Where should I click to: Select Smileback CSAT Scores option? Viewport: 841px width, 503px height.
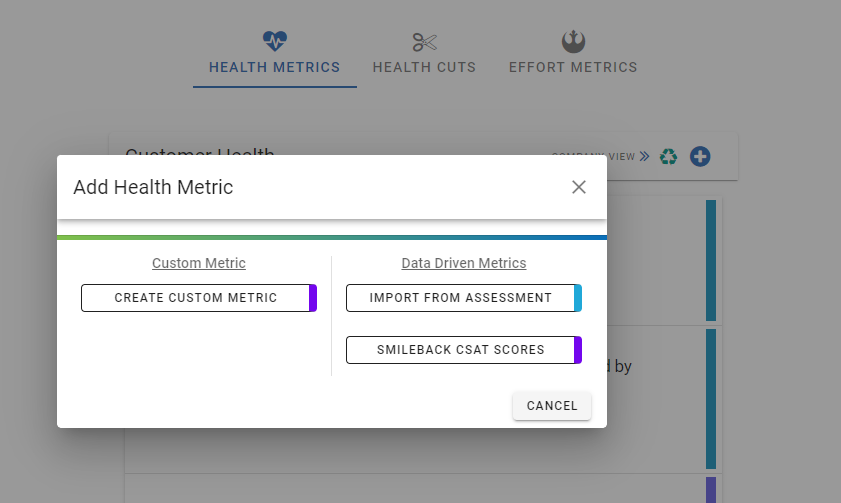(464, 350)
